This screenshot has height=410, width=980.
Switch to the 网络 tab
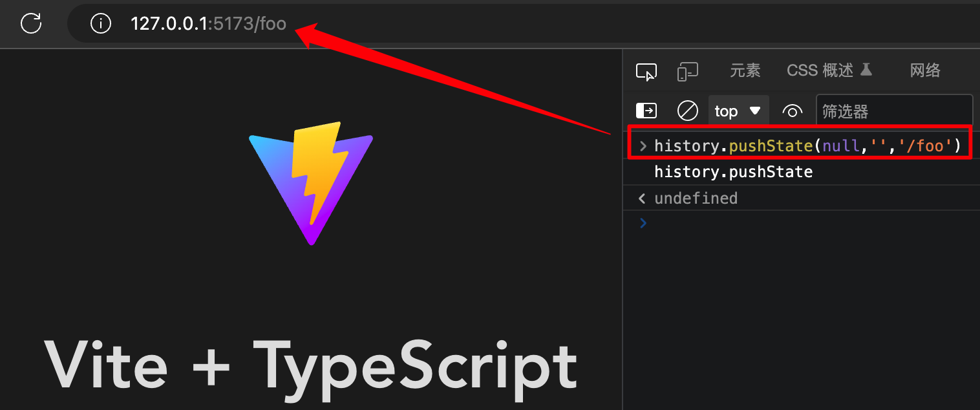(925, 71)
